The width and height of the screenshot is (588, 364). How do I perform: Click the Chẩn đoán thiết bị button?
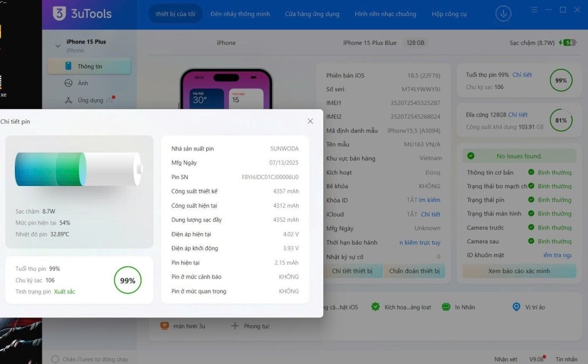415,270
